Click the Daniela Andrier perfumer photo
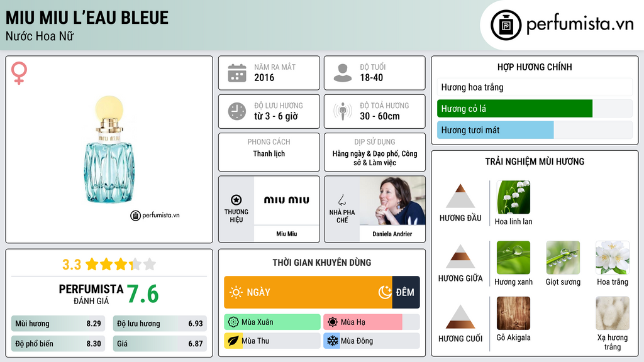 [392, 200]
